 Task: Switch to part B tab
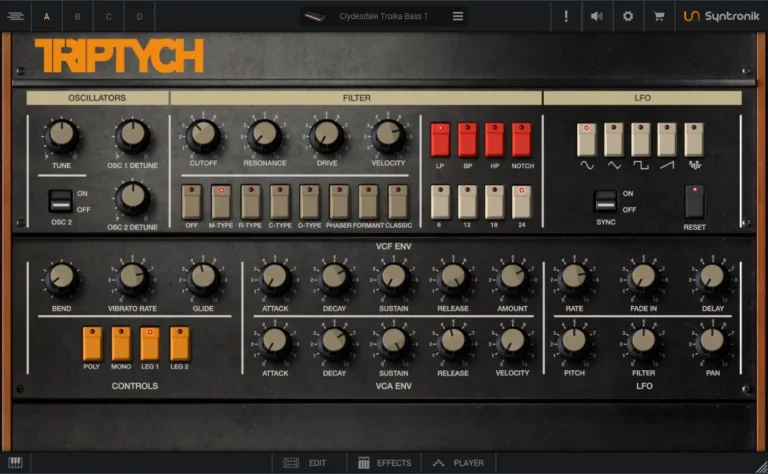(x=77, y=16)
